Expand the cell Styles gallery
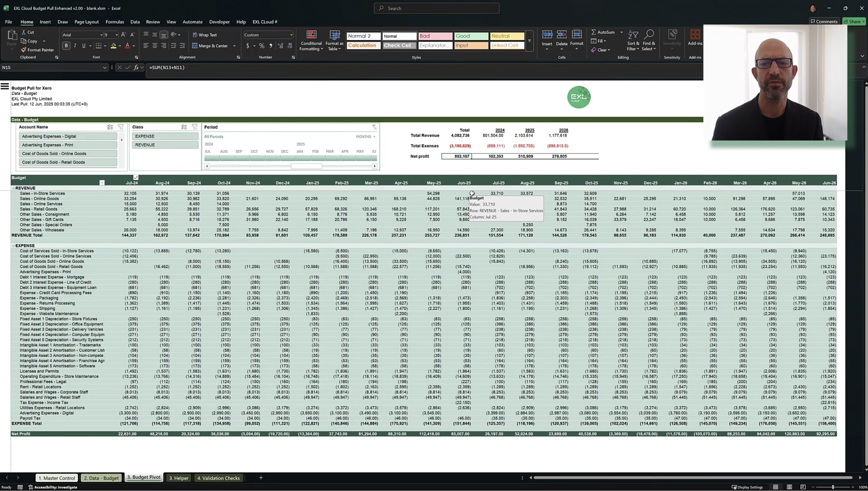The height and width of the screenshot is (491, 868). [529, 41]
